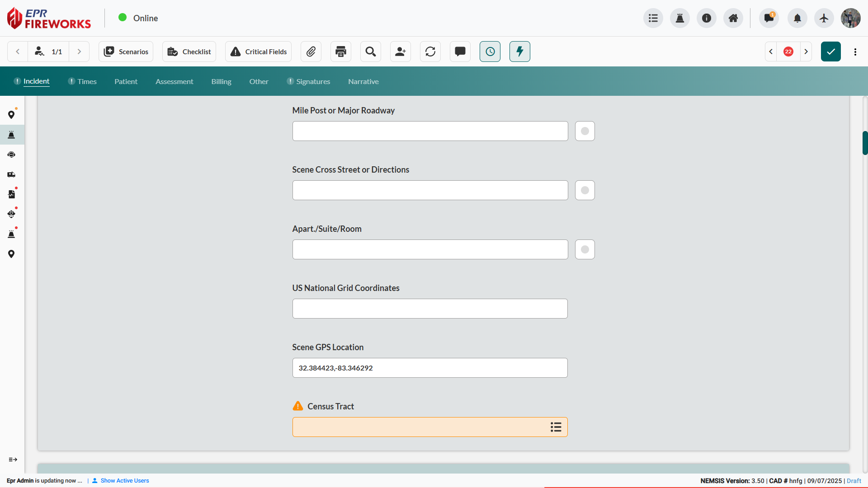Open the Narrative tab
The height and width of the screenshot is (488, 868).
[363, 81]
